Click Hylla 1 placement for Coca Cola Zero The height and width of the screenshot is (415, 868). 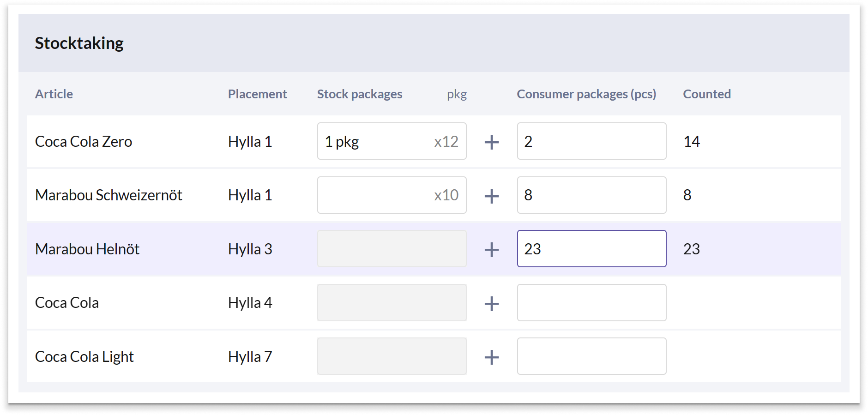[250, 142]
